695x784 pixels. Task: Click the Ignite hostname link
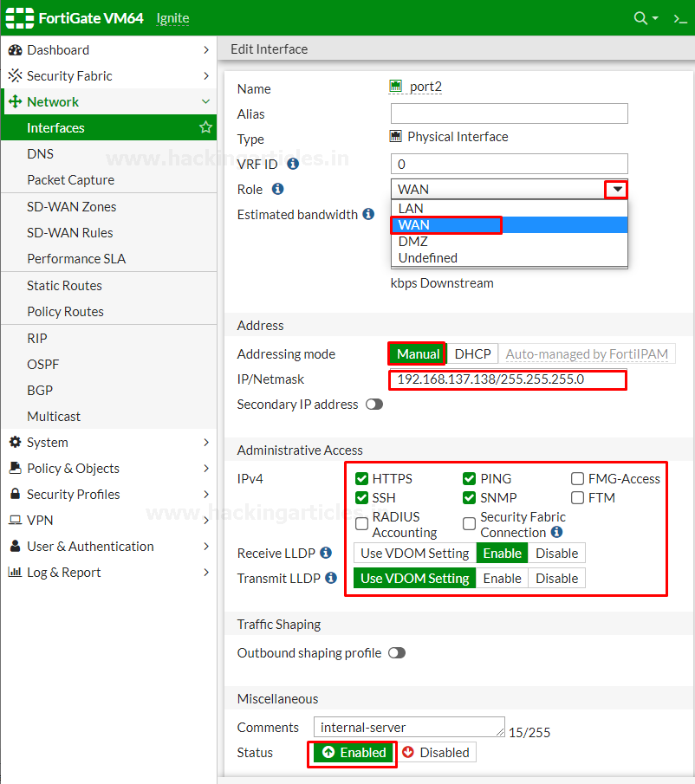172,18
